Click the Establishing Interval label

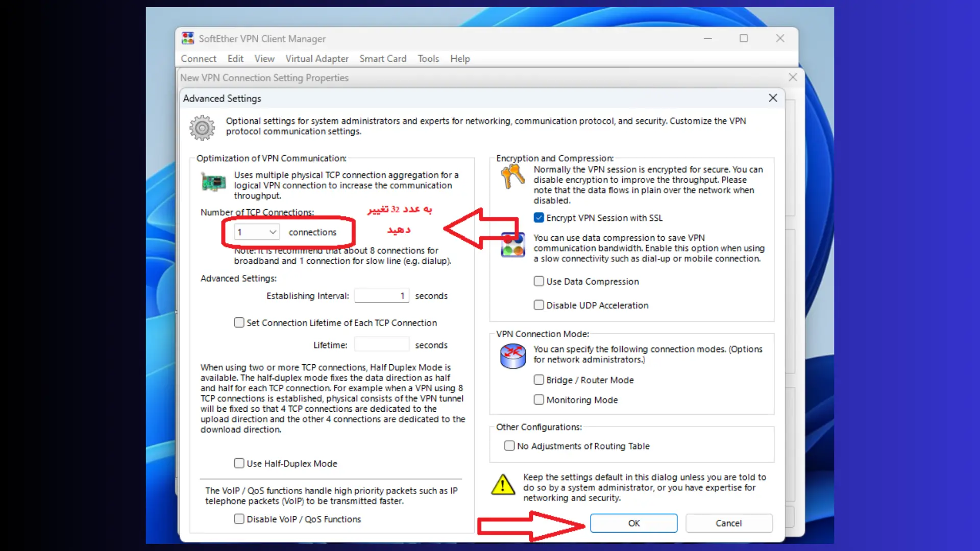tap(308, 296)
